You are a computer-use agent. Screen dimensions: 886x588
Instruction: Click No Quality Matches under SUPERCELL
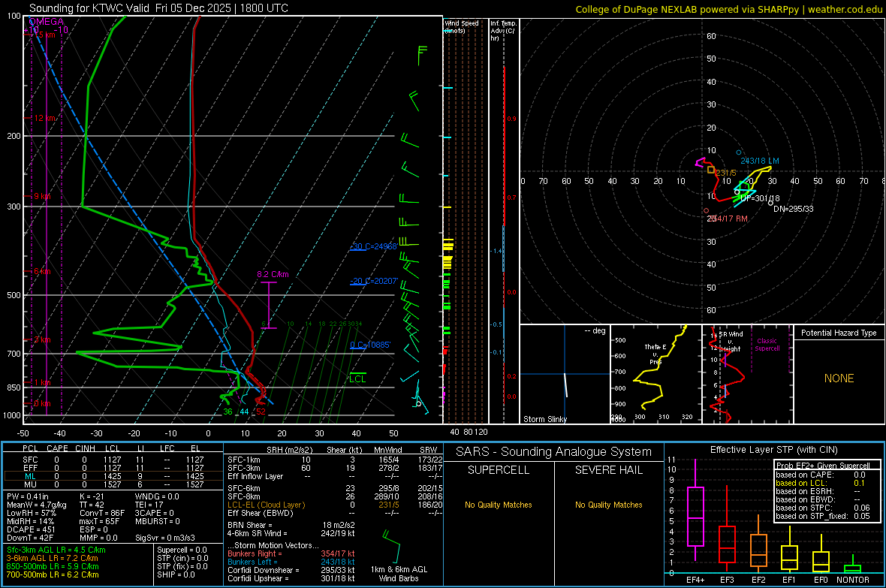click(499, 505)
